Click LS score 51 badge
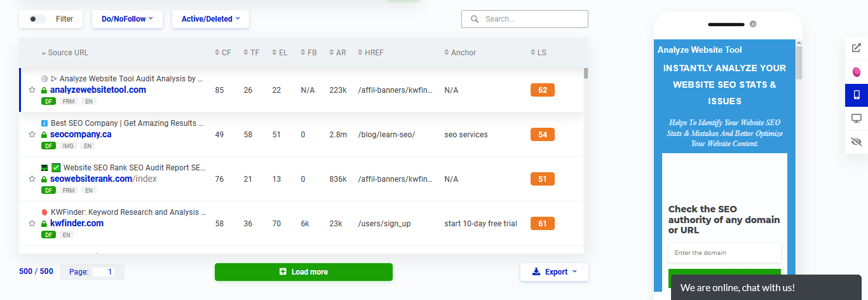868x300 pixels. [x=543, y=179]
